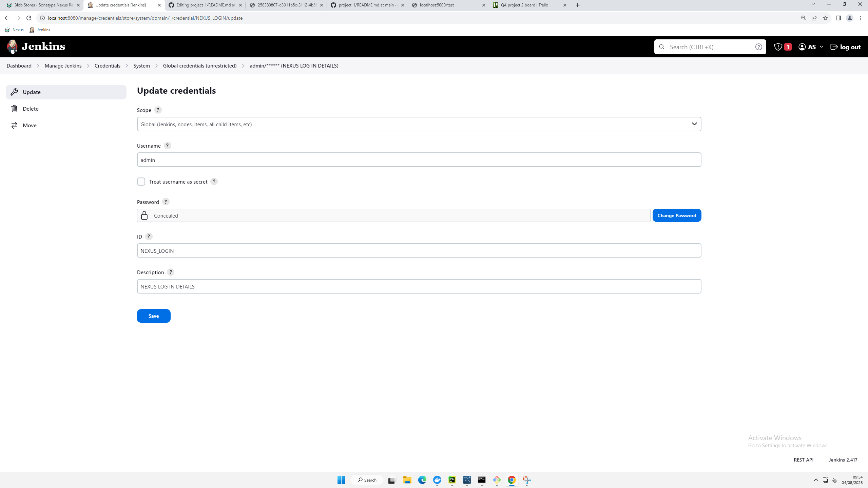
Task: Click the lock icon in the Password field
Action: pos(144,215)
